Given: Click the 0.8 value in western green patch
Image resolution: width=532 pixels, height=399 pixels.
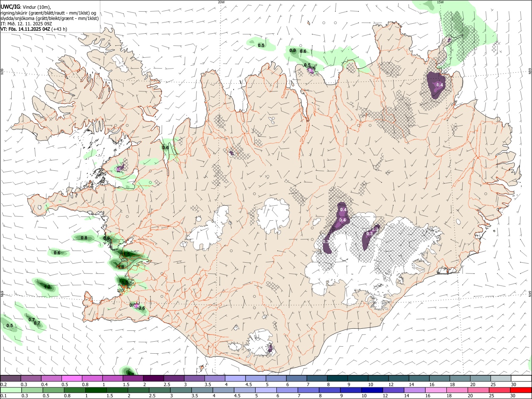Looking at the screenshot, I should point(84,238).
